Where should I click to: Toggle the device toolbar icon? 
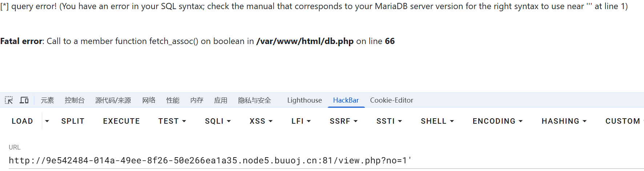(24, 100)
